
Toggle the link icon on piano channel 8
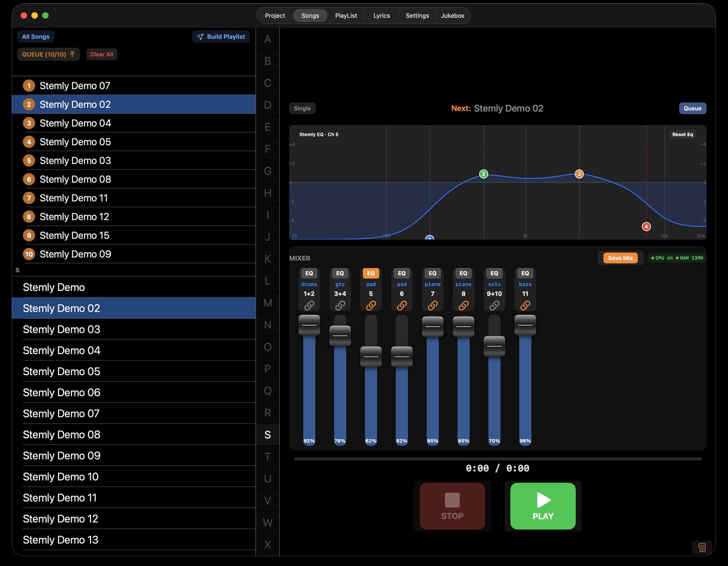tap(463, 306)
